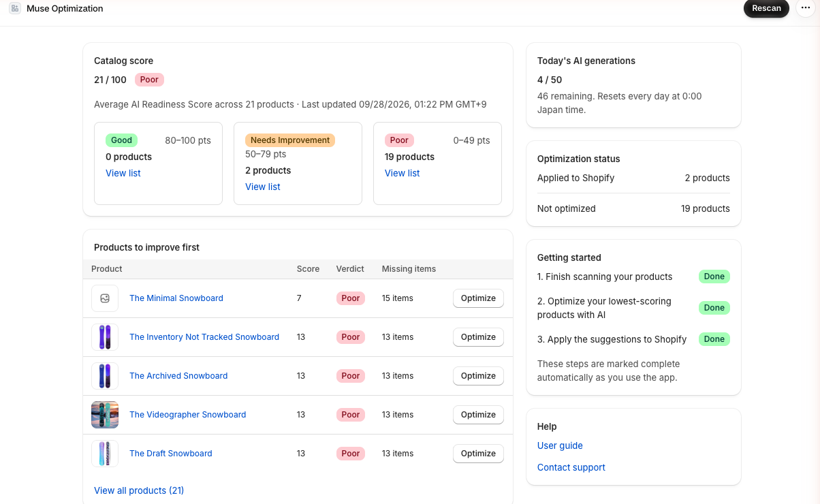Open the three-dot more actions menu
The height and width of the screenshot is (504, 820).
click(x=805, y=8)
